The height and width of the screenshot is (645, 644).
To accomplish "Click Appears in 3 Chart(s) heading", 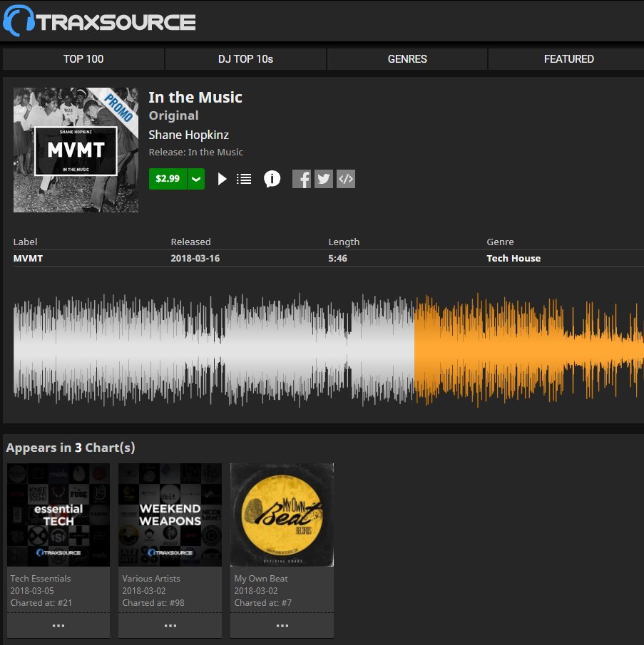I will tap(71, 448).
